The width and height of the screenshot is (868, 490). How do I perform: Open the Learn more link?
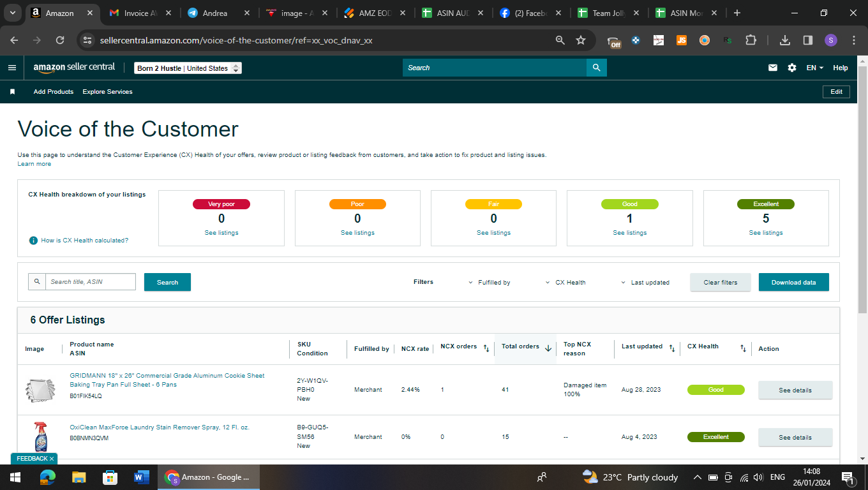click(34, 164)
